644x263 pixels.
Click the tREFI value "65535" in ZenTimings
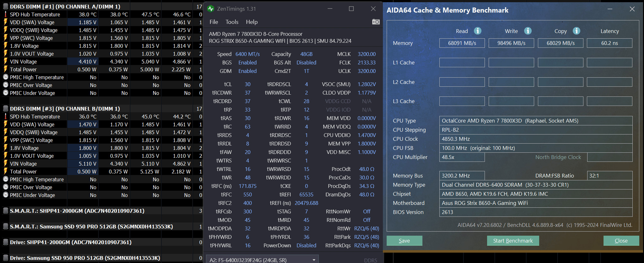[x=306, y=195]
